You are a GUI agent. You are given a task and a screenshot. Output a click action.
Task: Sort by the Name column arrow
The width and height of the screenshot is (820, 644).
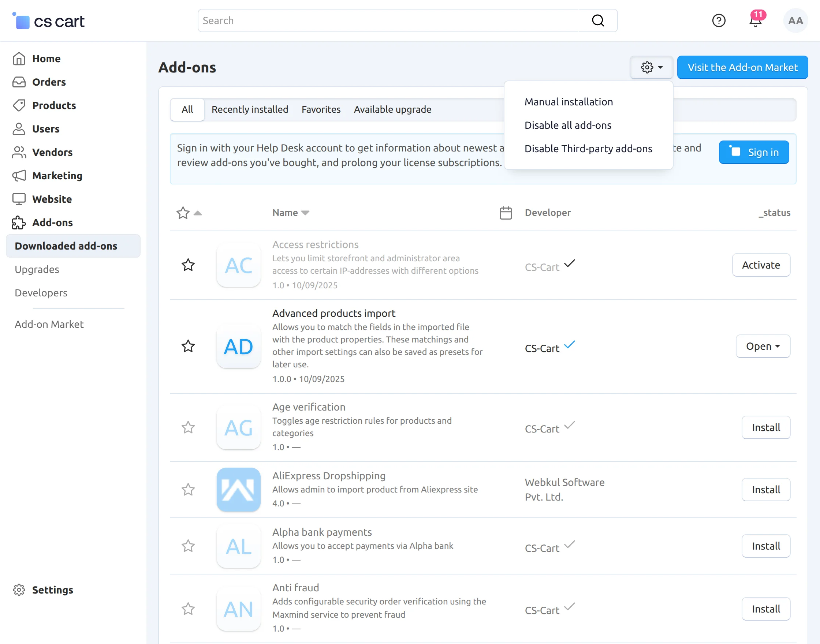point(305,213)
